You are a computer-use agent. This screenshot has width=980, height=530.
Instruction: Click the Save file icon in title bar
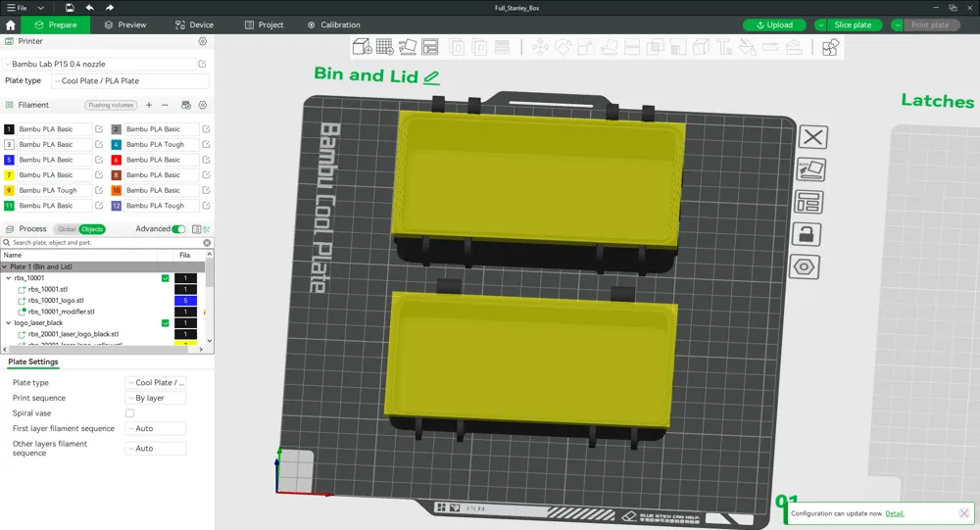point(70,8)
